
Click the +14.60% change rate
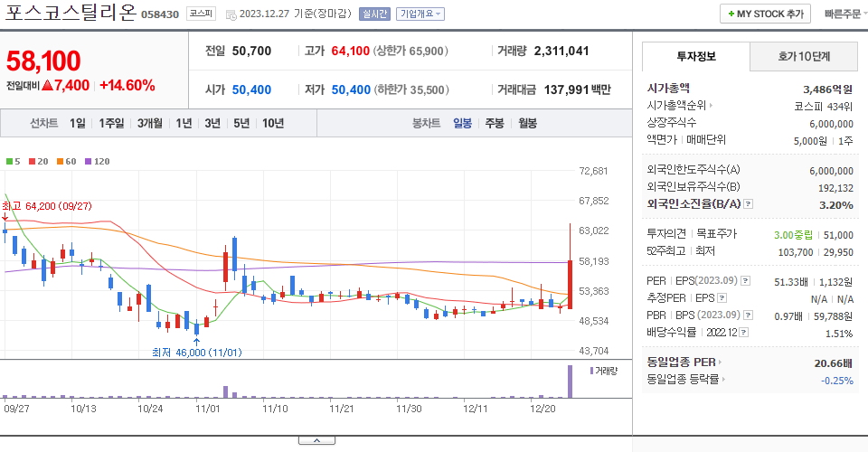click(x=127, y=85)
